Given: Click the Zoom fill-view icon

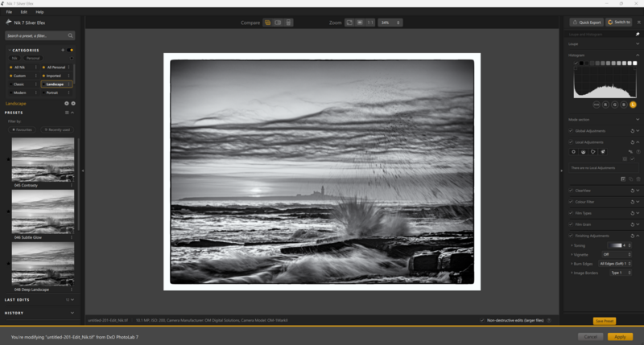Looking at the screenshot, I should [x=360, y=23].
